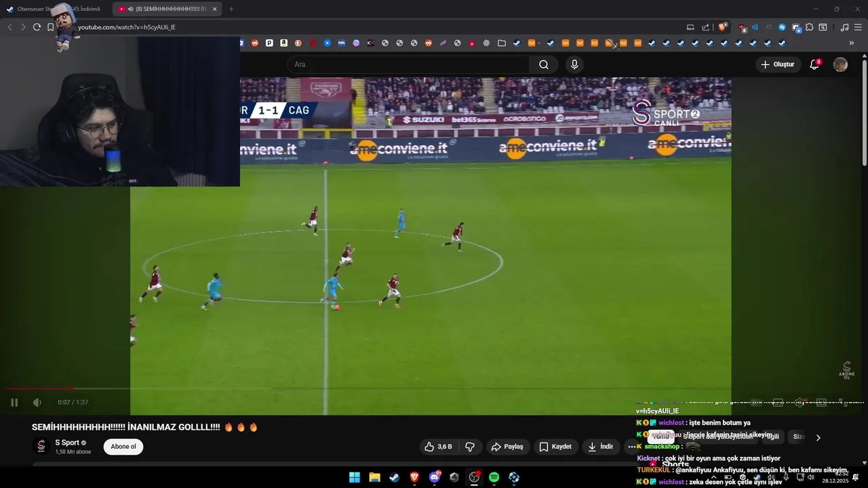Open Brave browser taskbar icon

click(x=414, y=477)
